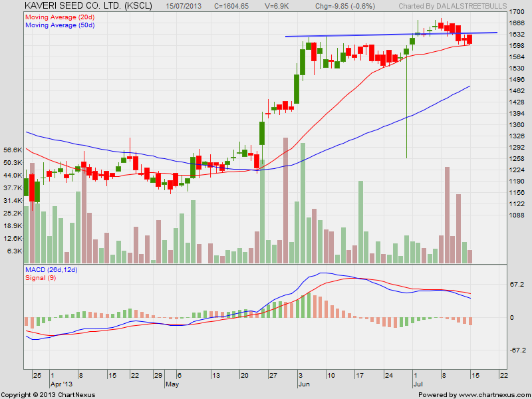This screenshot has width=532, height=399.
Task: Click the 1632 price axis label
Action: 517,35
